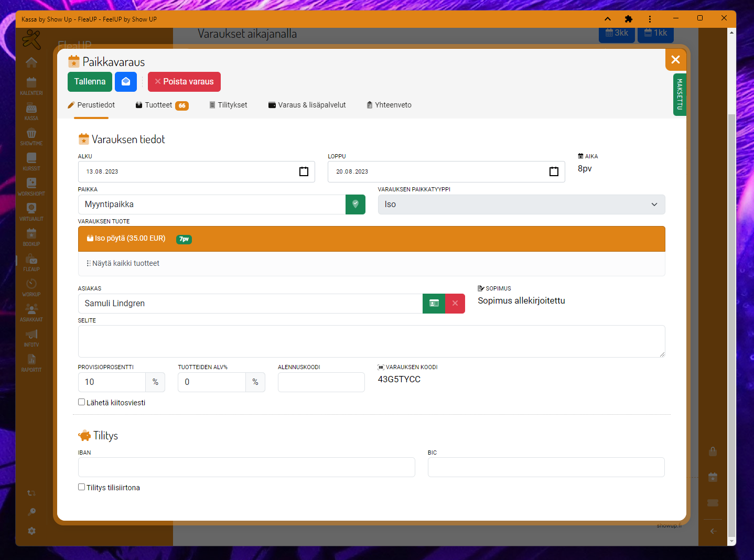Remove customer with red X button
This screenshot has width=754, height=560.
point(455,304)
